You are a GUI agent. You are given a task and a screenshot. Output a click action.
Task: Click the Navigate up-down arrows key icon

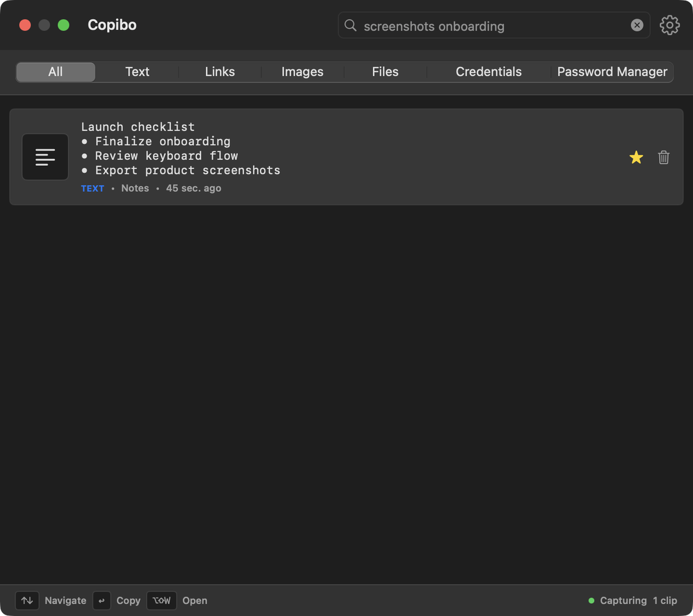pyautogui.click(x=27, y=600)
